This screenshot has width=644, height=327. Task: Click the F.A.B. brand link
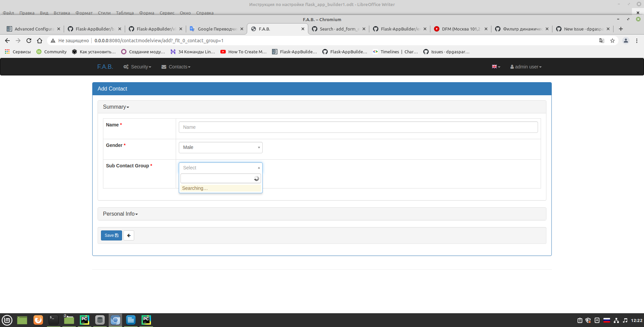[105, 67]
